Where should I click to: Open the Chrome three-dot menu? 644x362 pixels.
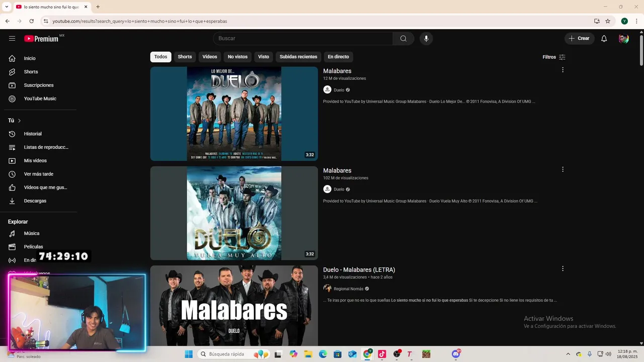637,21
